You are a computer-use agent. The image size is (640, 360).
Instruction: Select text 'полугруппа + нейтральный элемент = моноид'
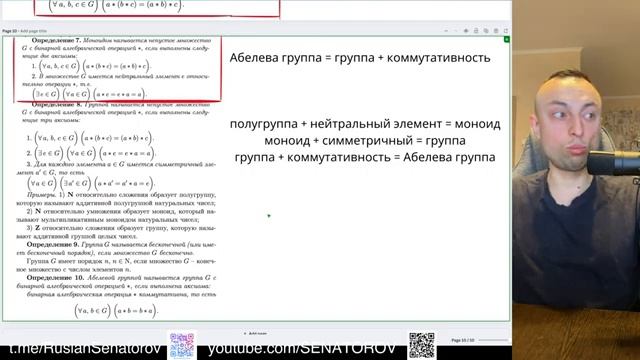365,124
